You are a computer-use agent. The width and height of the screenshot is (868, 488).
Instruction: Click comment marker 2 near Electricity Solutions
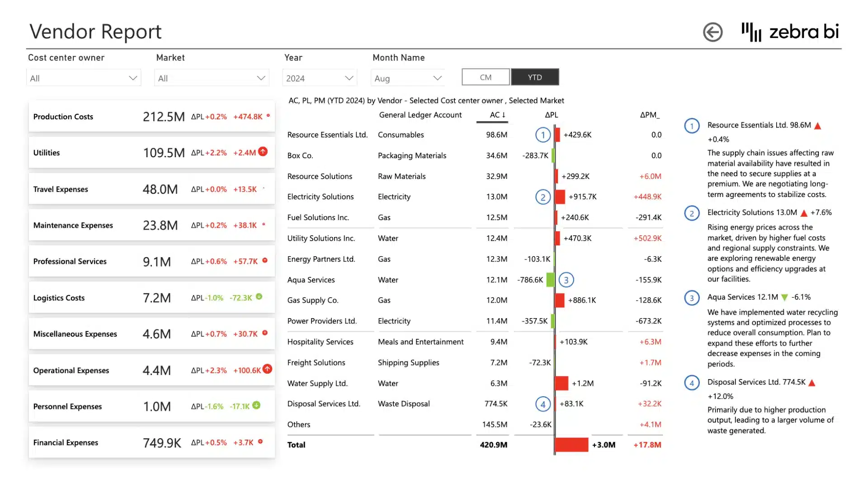point(542,197)
